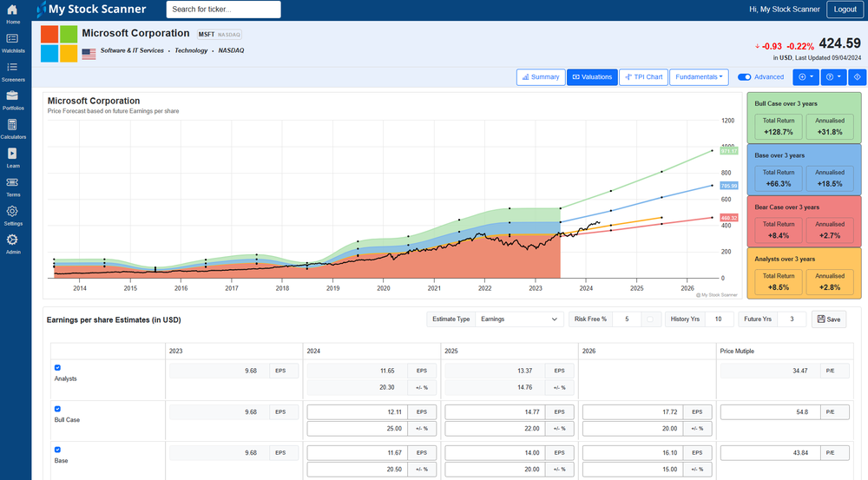Click the MSFT NASDAQ ticker badge
868x480 pixels.
point(220,35)
